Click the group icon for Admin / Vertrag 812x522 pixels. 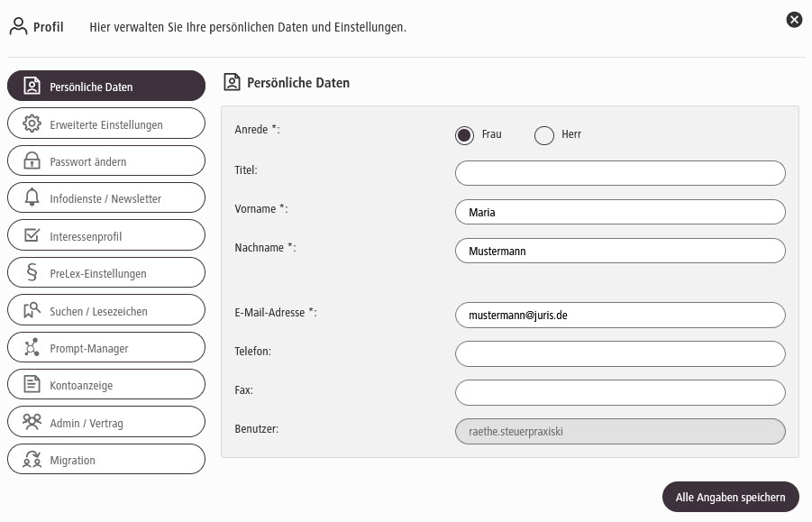[32, 422]
